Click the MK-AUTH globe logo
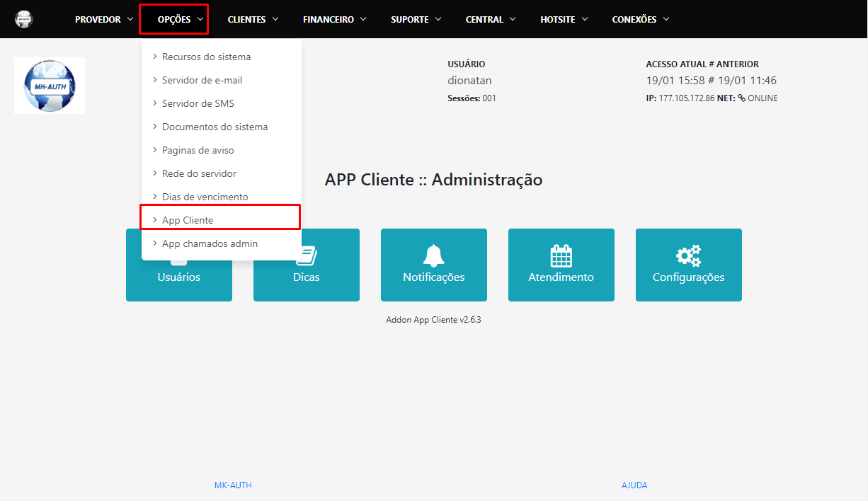 [x=49, y=85]
